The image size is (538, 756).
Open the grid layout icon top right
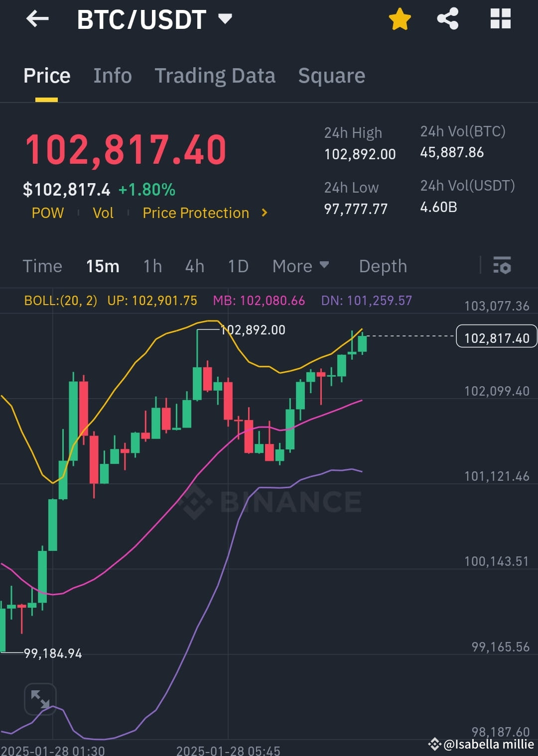[500, 18]
